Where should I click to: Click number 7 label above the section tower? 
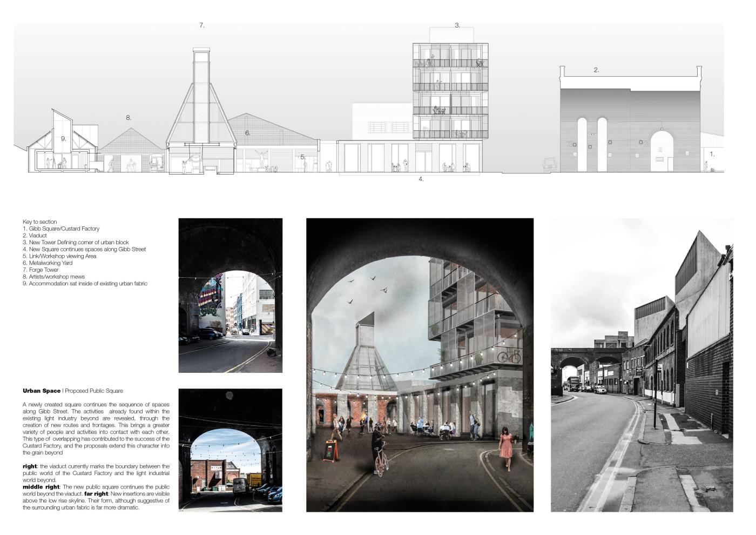click(x=201, y=25)
